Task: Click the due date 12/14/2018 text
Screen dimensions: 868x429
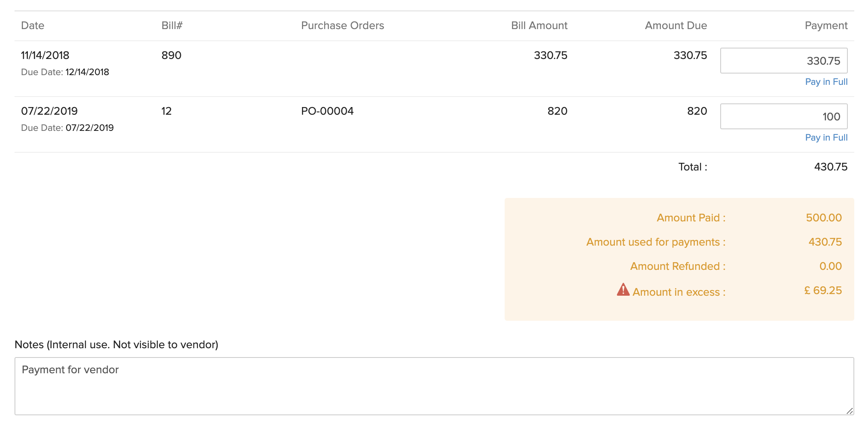Action: [x=87, y=72]
